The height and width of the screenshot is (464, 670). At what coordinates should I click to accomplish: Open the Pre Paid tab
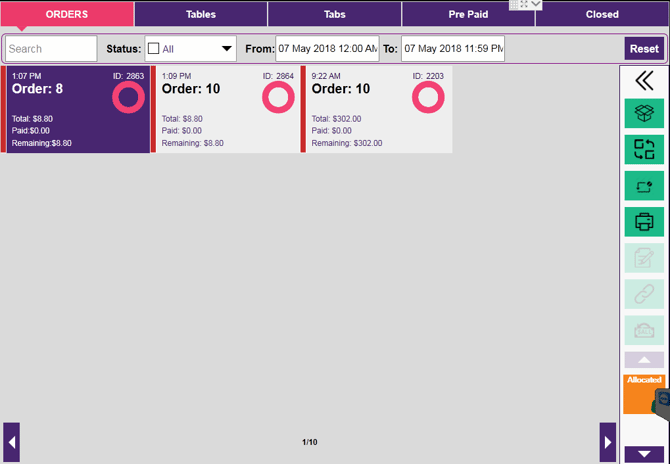click(x=468, y=15)
